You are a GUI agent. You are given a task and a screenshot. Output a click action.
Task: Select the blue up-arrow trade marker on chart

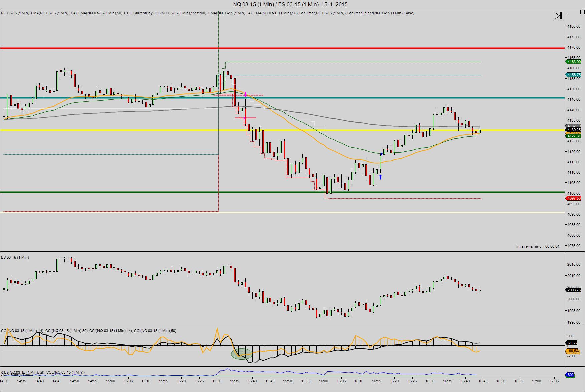380,177
